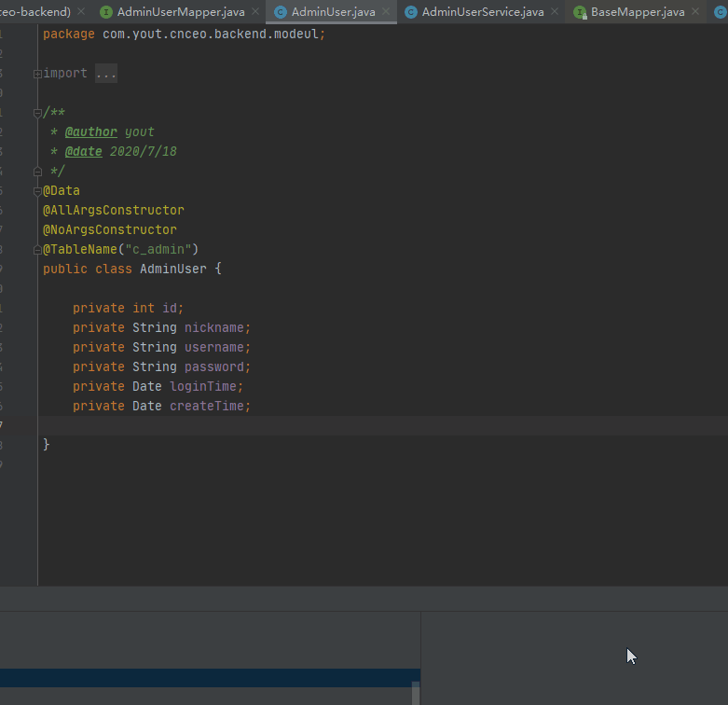728x705 pixels.
Task: Open the AdminUserService.java tab
Action: 483,12
